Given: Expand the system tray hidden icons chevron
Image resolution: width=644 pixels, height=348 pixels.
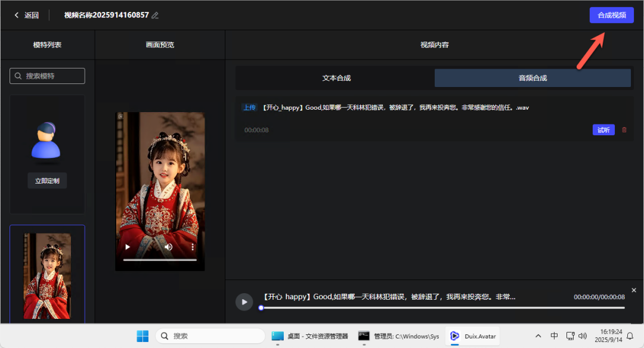Looking at the screenshot, I should [x=538, y=336].
